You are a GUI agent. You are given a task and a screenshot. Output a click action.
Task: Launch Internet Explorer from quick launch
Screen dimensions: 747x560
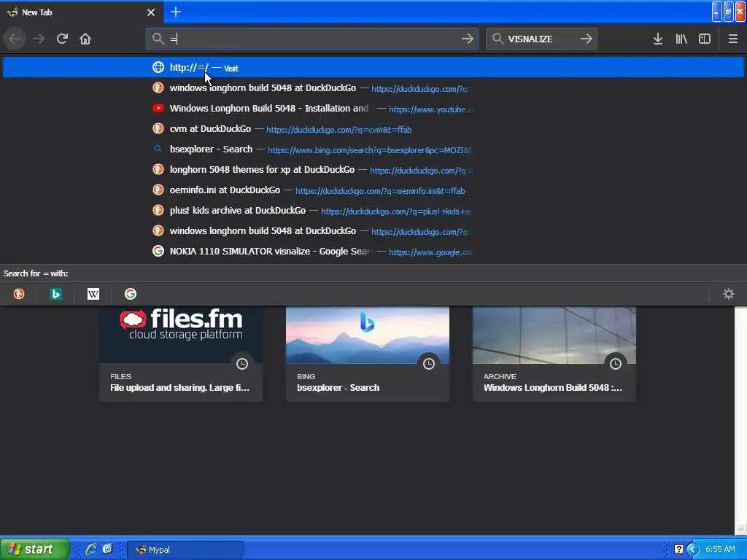coord(91,549)
